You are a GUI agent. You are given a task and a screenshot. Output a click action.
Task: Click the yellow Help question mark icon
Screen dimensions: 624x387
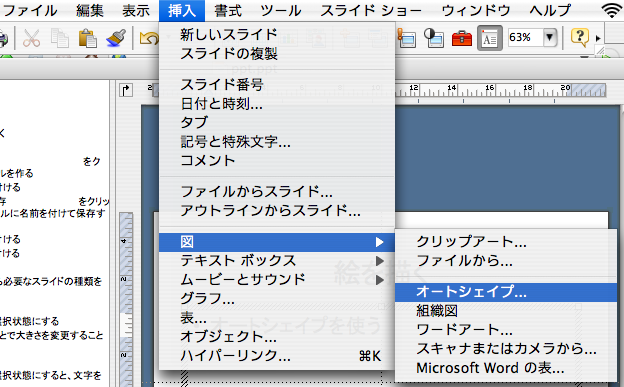[579, 37]
